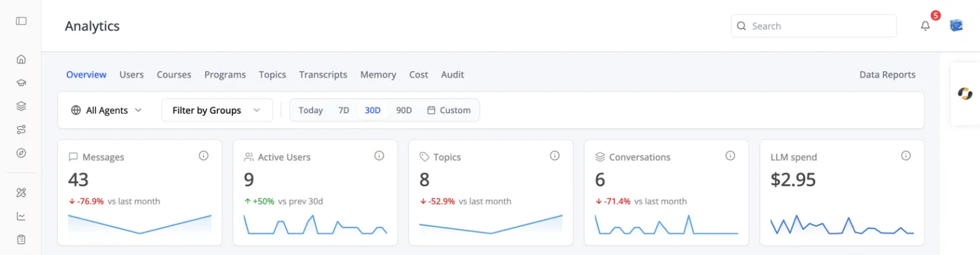Switch to the Users tab
This screenshot has height=255, width=980.
[x=131, y=74]
